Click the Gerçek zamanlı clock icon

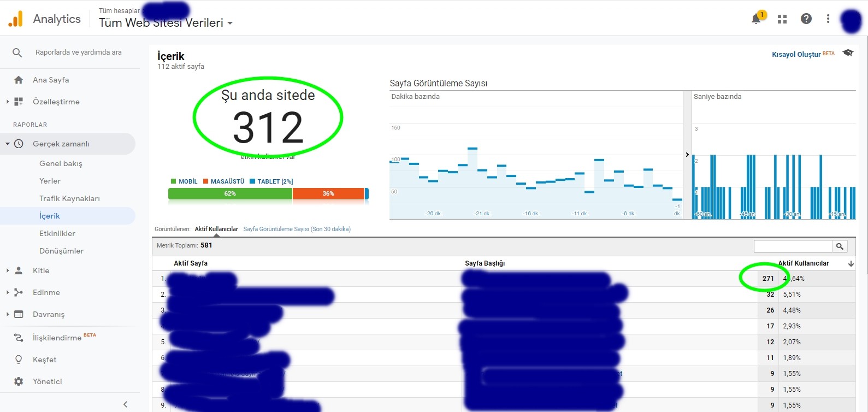(19, 144)
